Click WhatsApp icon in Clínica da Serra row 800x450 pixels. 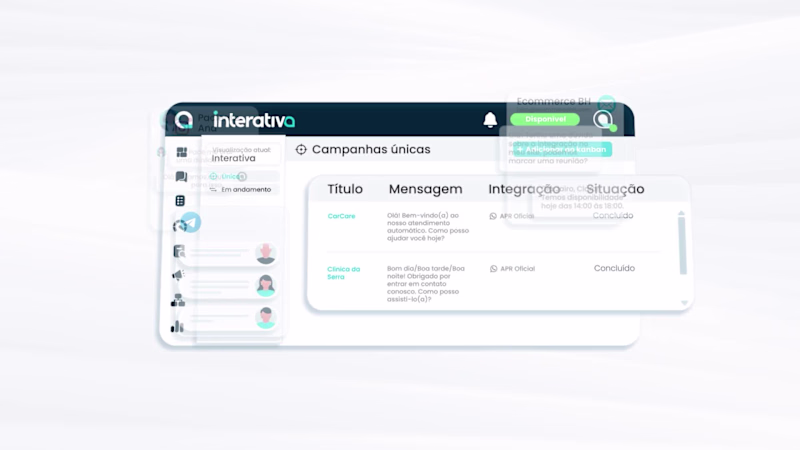493,269
